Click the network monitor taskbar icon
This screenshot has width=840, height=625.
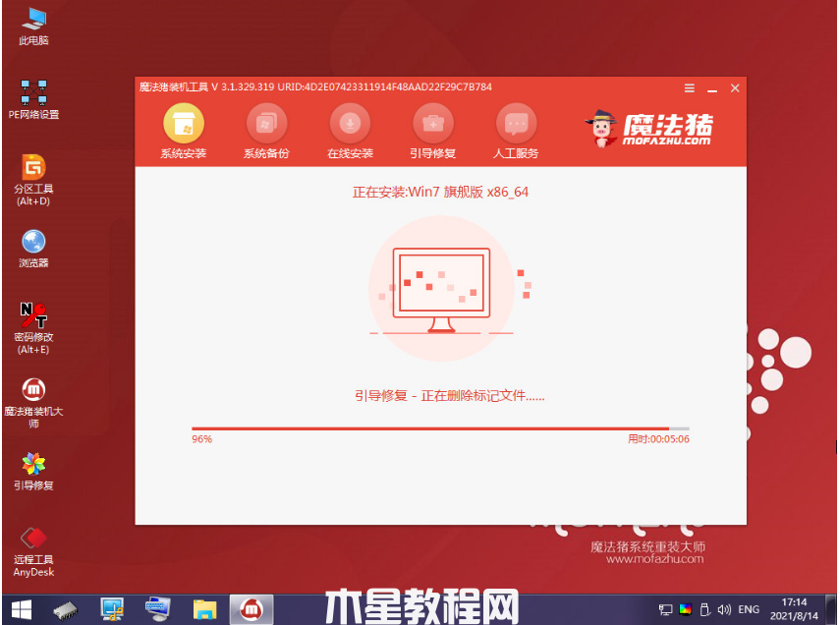pyautogui.click(x=112, y=609)
